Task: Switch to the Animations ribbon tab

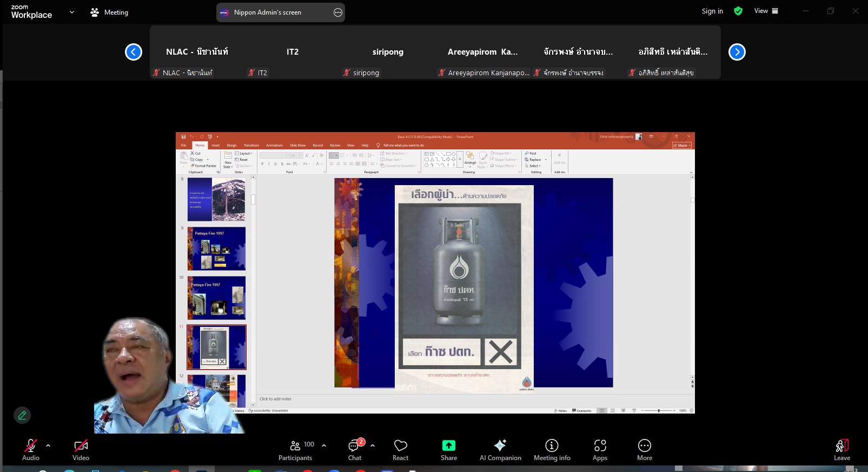Action: pos(275,145)
